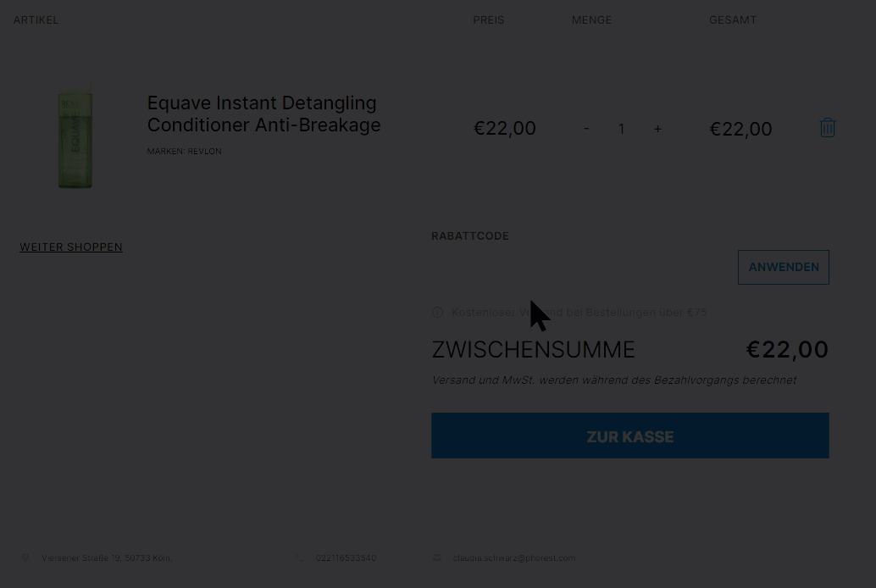876x588 pixels.
Task: Click the Zwischensumme €22,00 amount
Action: tap(787, 350)
